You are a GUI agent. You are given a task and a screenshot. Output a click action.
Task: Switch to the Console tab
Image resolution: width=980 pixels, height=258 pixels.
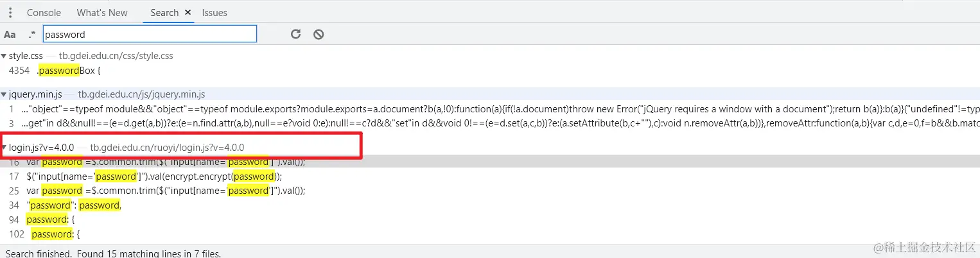coord(44,13)
